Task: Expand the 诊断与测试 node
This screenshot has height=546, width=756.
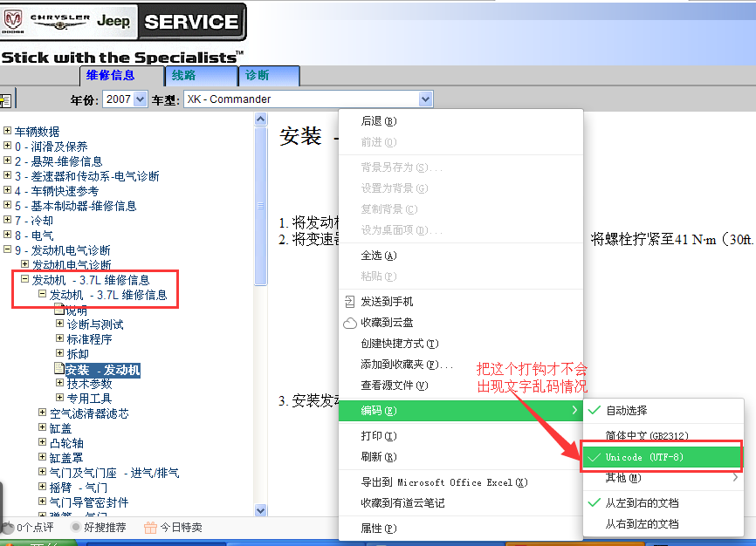Action: tap(59, 323)
